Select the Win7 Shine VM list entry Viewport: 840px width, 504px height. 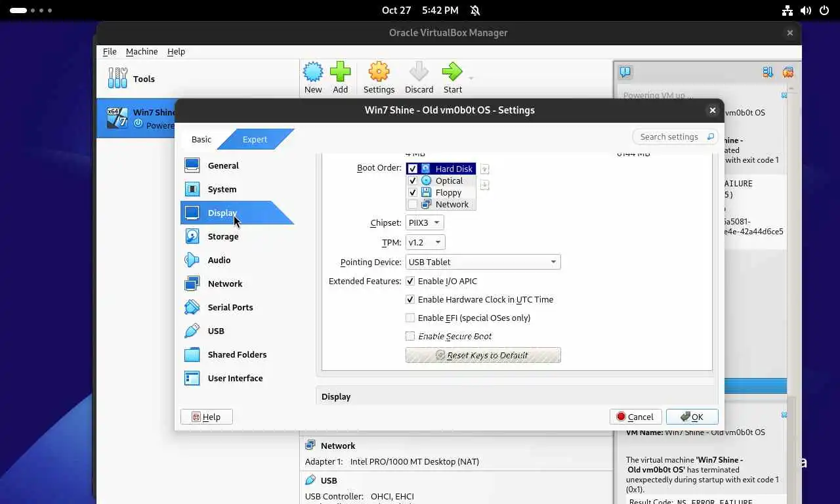(x=136, y=118)
